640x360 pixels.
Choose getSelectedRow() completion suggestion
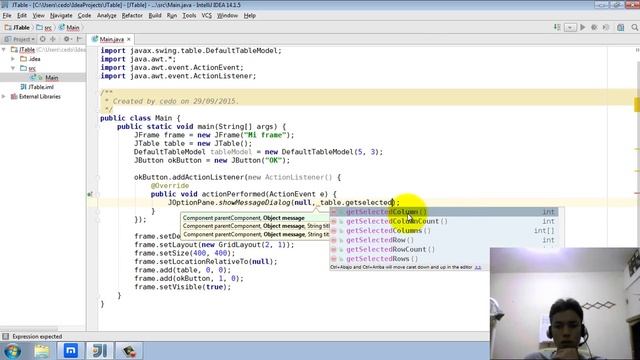[444, 240]
